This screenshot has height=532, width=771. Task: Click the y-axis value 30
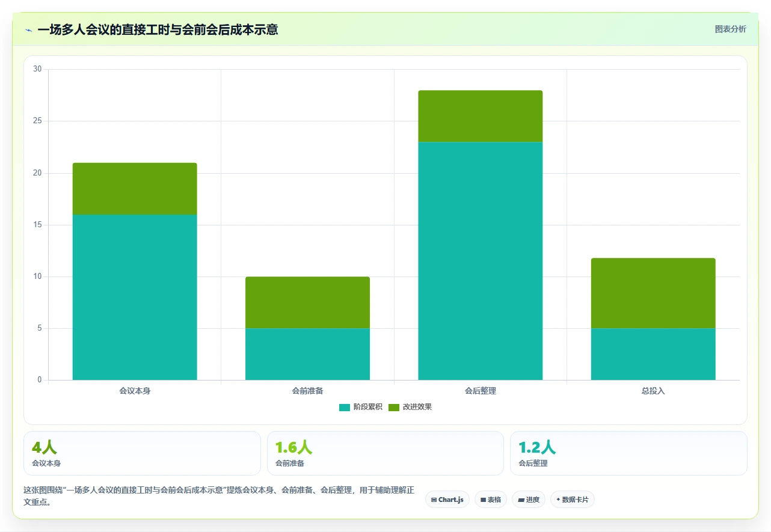click(37, 69)
